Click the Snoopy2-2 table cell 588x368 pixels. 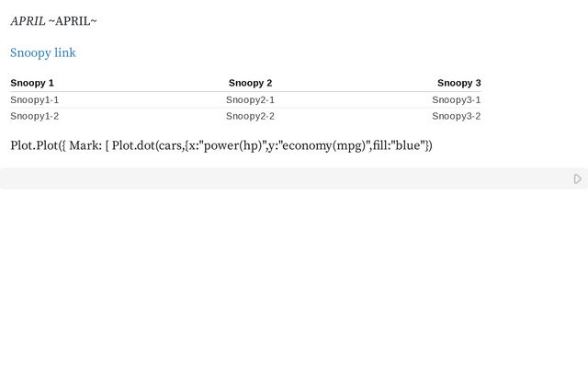[250, 116]
